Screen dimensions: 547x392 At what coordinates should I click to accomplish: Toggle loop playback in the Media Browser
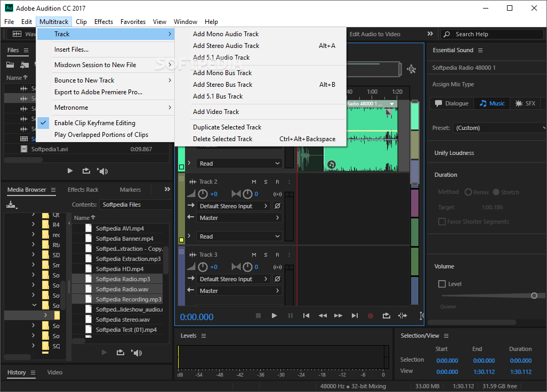[x=120, y=353]
